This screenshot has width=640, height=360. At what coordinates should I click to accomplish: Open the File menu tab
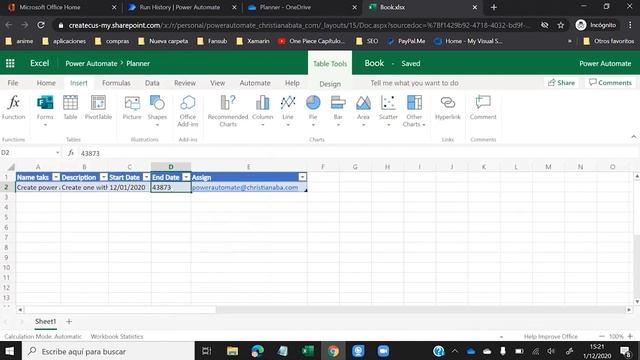tap(13, 83)
